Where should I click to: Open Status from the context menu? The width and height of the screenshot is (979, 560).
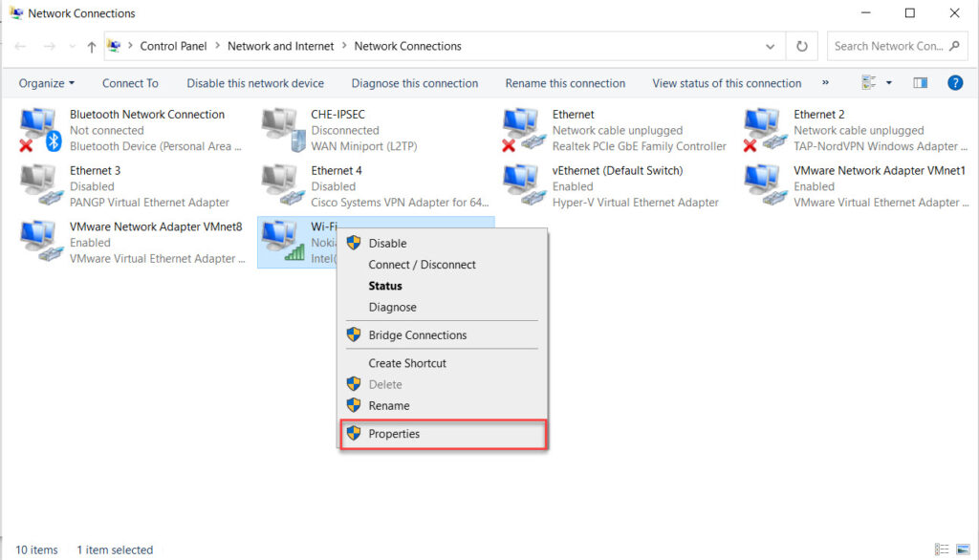[x=384, y=286]
